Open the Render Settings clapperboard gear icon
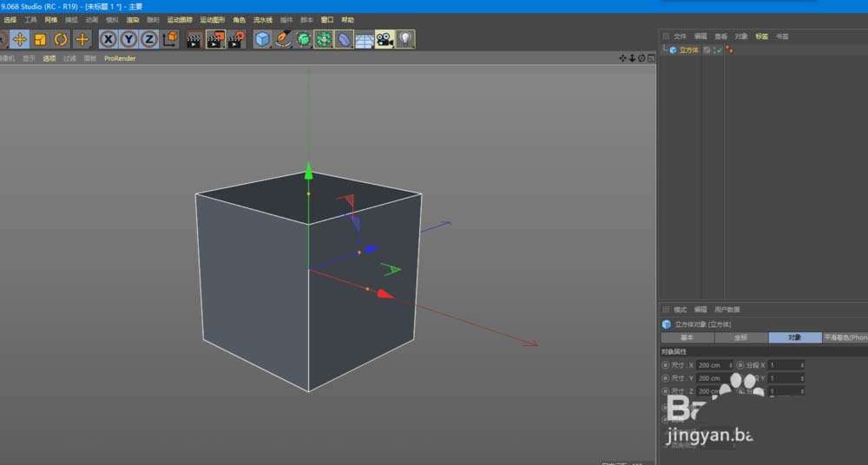This screenshot has width=868, height=465. point(236,39)
